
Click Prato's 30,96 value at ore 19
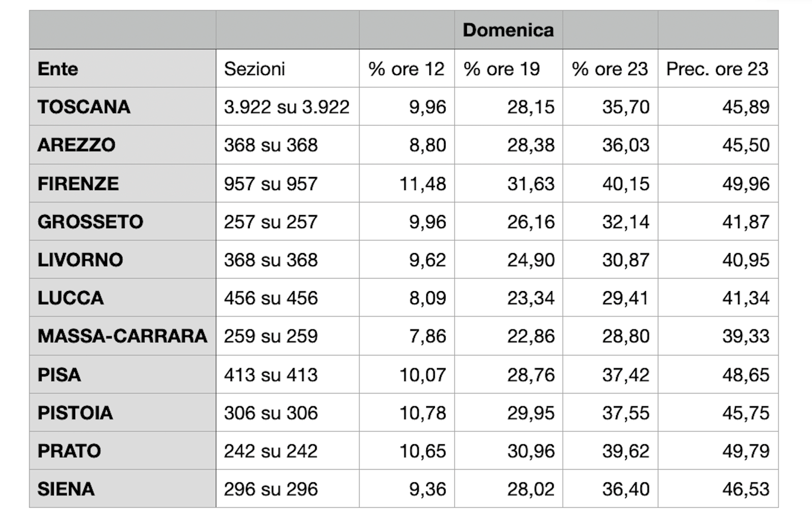[531, 451]
